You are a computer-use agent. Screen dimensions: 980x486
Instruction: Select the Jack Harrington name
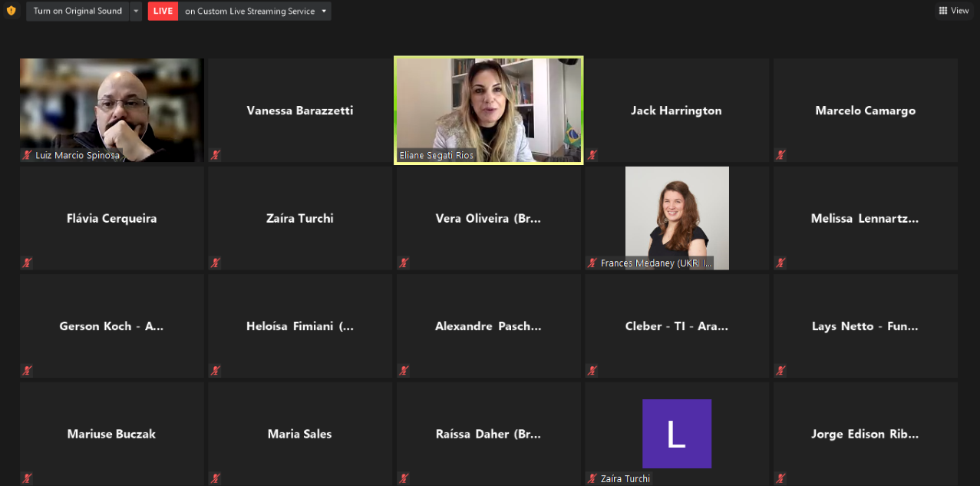coord(676,111)
